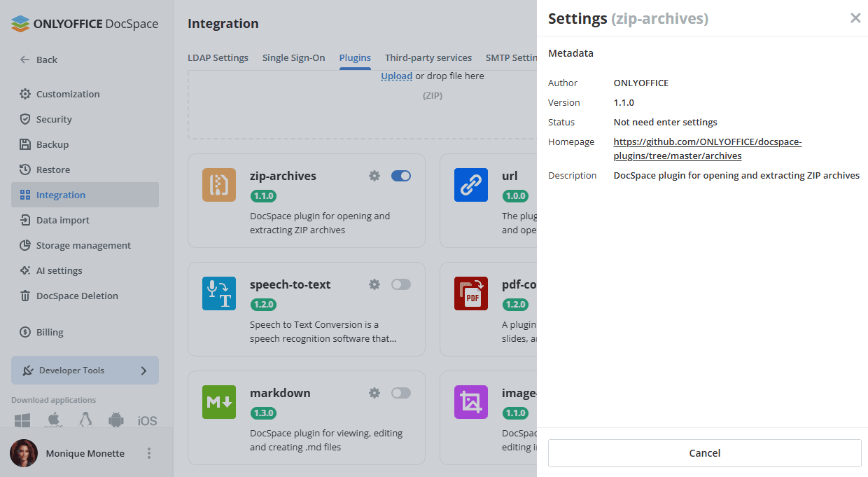Open Security shield icon in sidebar
868x477 pixels.
pos(25,119)
